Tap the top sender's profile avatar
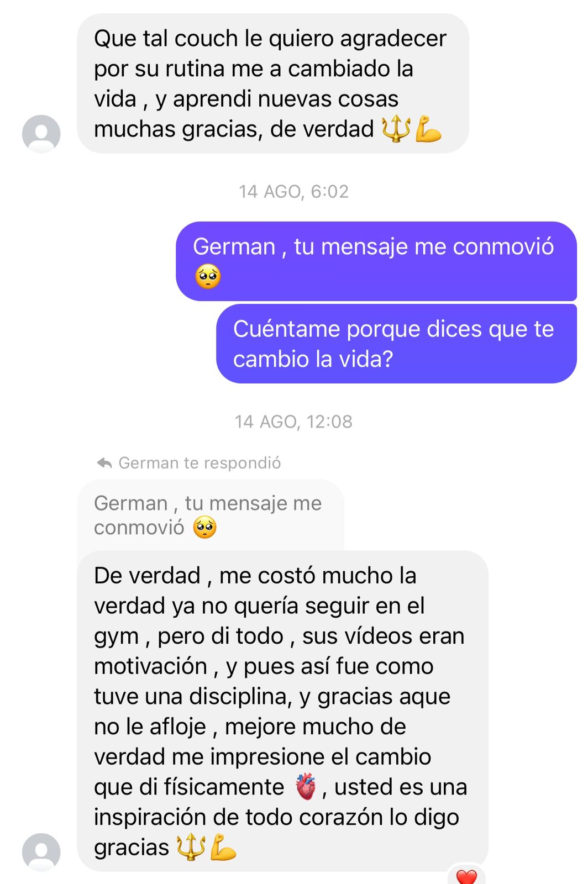 pos(41,134)
